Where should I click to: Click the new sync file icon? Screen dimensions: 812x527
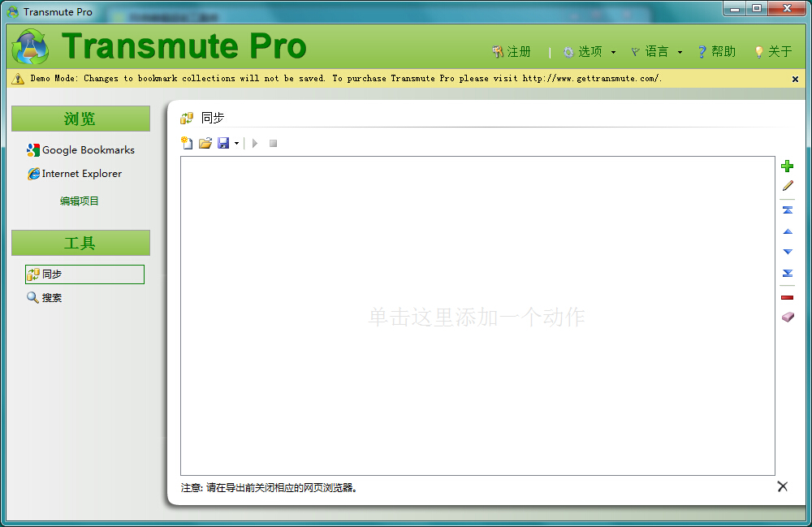point(187,143)
